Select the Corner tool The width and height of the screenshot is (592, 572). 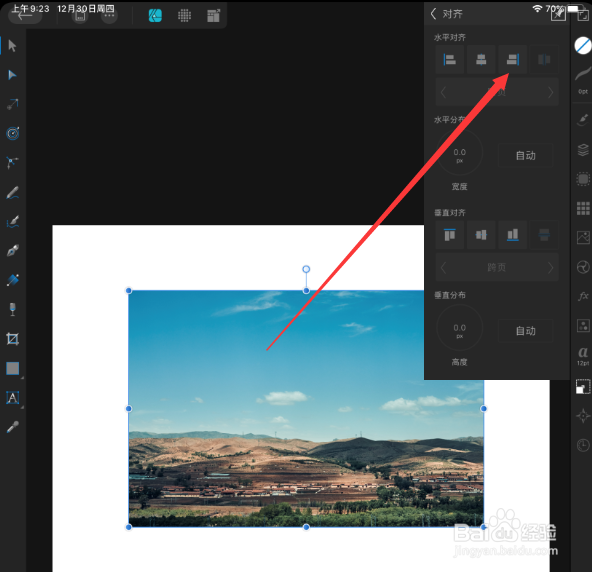tap(12, 163)
